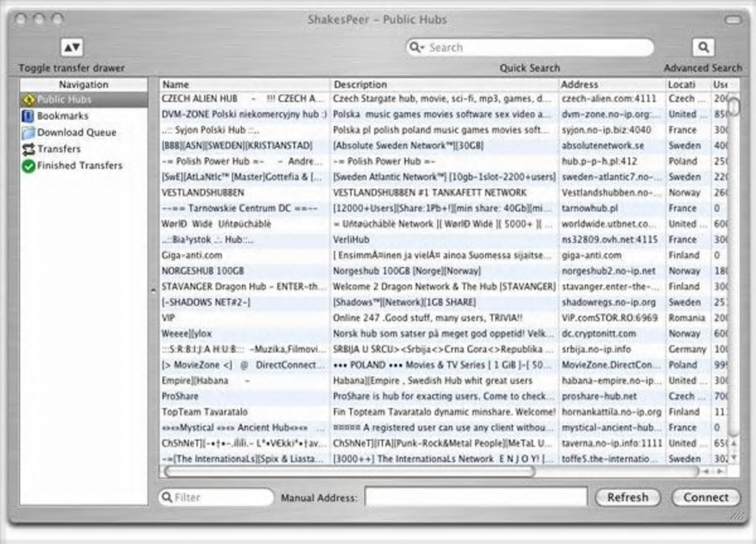Image resolution: width=756 pixels, height=544 pixels.
Task: Select DVM-ZONE Polski niekomercyjny hub row
Action: [443, 114]
